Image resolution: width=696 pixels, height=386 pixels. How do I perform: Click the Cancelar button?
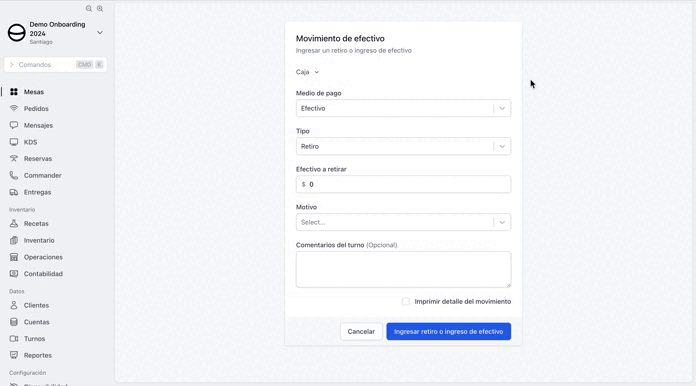point(361,331)
